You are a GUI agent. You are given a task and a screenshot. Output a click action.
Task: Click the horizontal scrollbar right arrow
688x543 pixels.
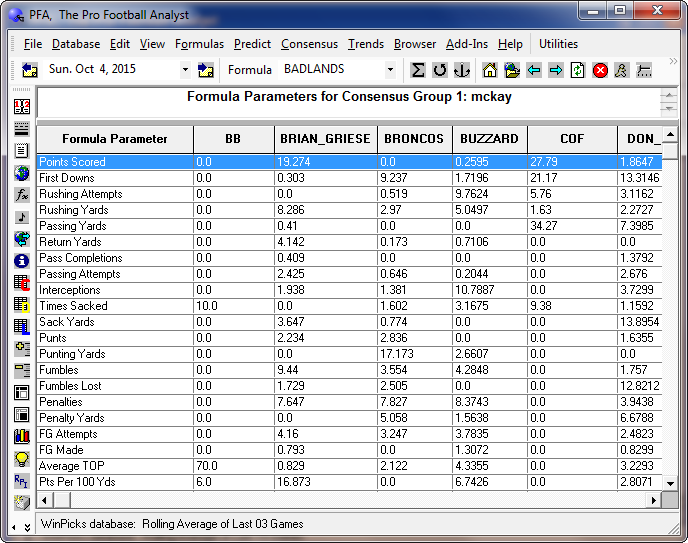(x=654, y=500)
